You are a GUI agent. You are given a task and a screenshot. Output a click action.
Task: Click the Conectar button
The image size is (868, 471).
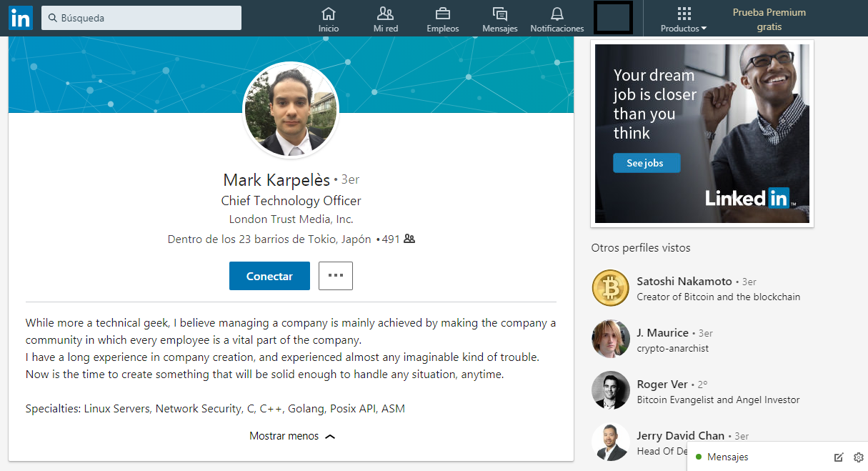click(269, 276)
